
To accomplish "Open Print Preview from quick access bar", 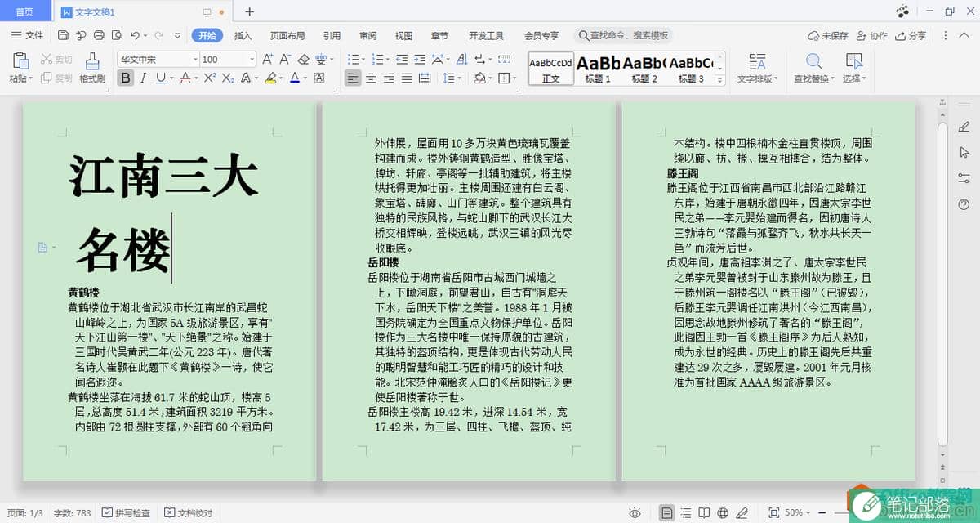I will (x=117, y=35).
